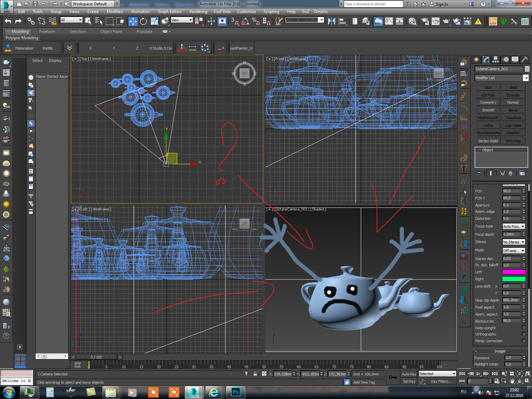The image size is (532, 399).
Task: Click Configure Modifier Sets icon
Action: click(522, 173)
